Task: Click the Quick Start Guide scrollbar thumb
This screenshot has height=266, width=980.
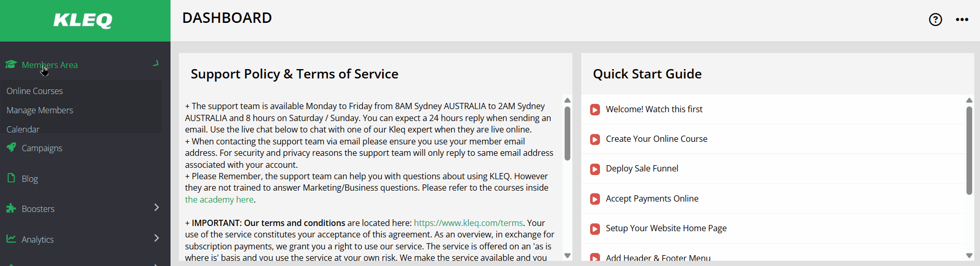Action: tap(969, 151)
